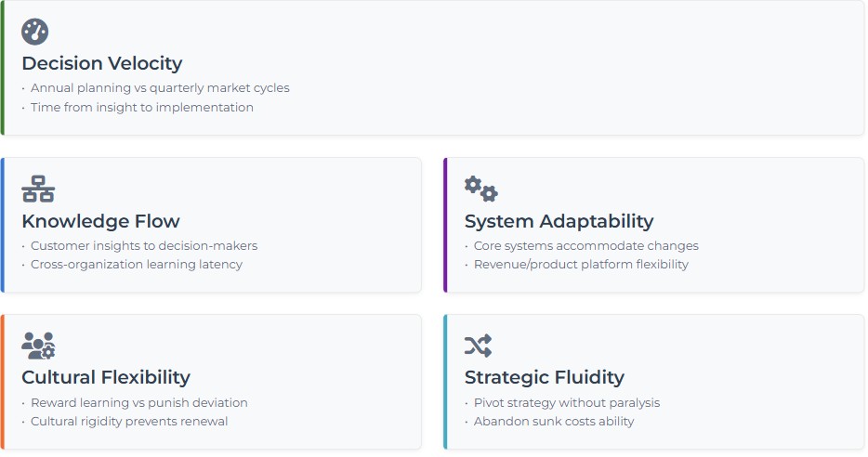
Task: Click 'Time from insight to implementation' bullet
Action: [141, 107]
